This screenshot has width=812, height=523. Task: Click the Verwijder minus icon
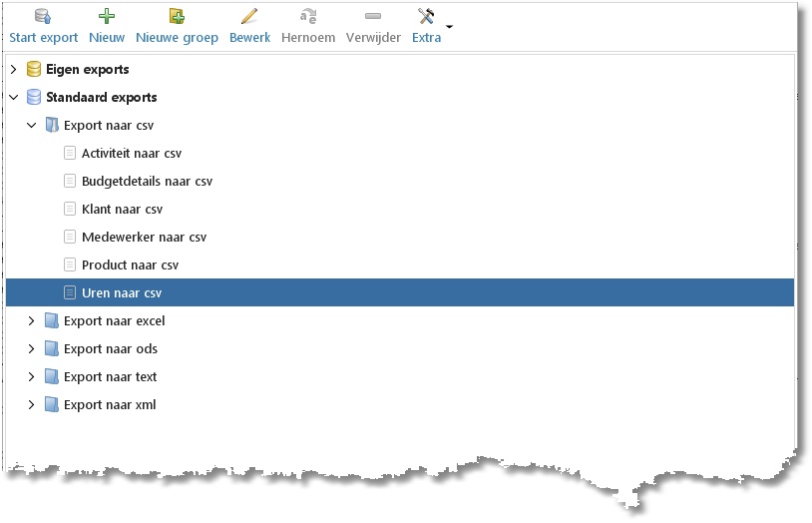click(x=373, y=16)
